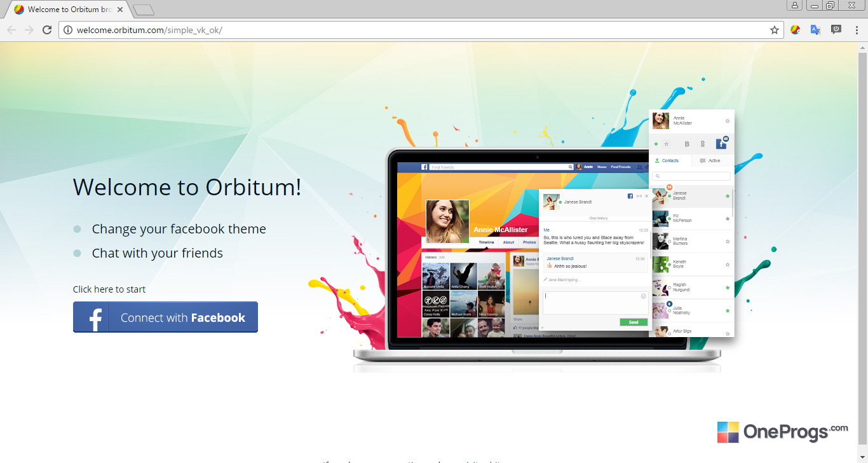Click the VK letter B icon
This screenshot has height=463, width=868.
click(x=687, y=144)
